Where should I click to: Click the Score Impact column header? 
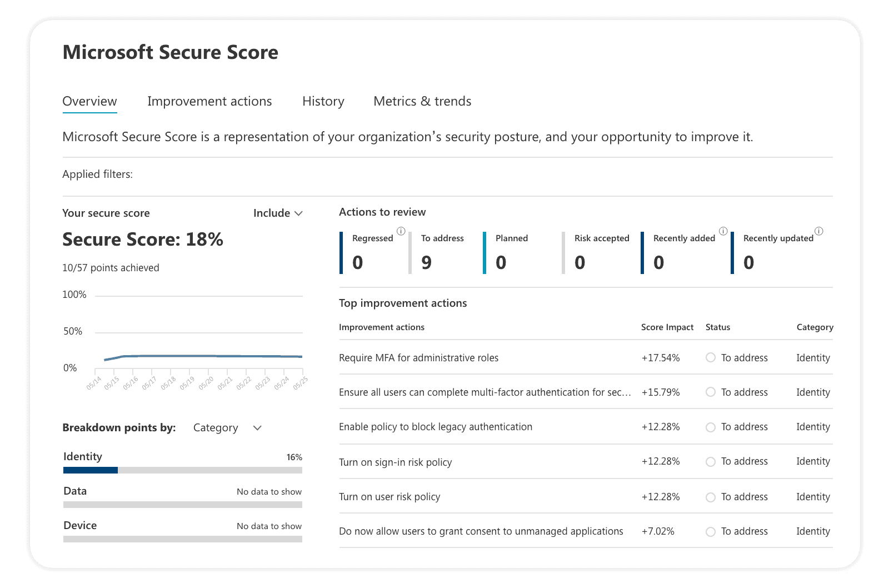tap(667, 327)
